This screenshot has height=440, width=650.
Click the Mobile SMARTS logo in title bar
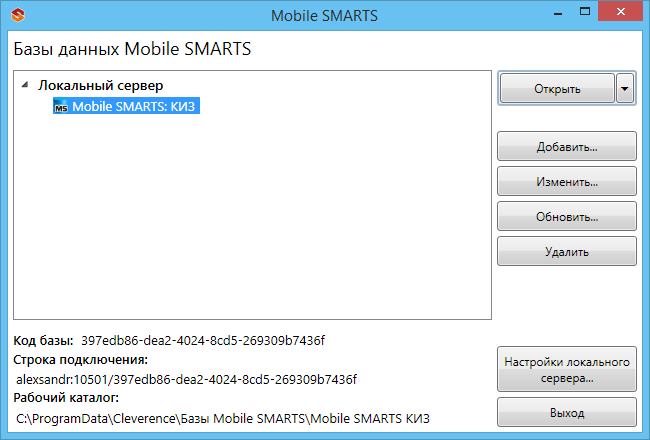18,15
